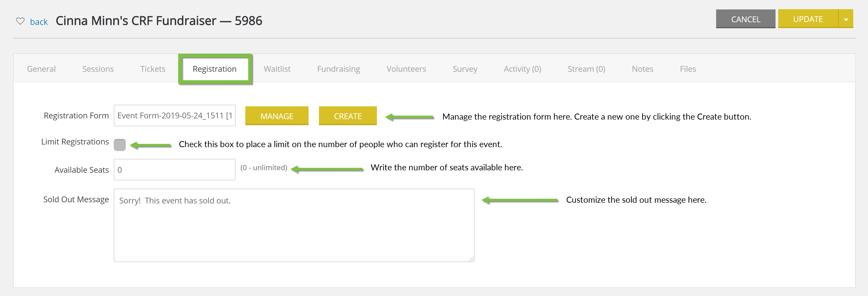Switch to the Sessions tab
868x296 pixels.
point(98,69)
